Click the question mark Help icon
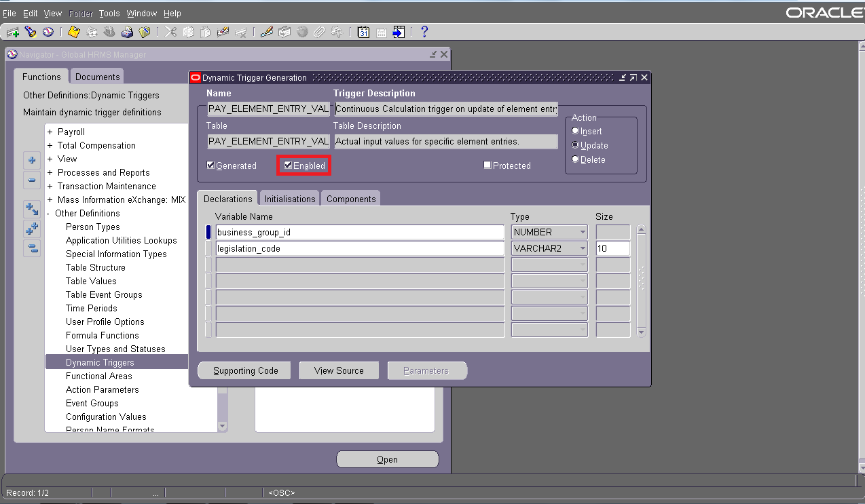Image resolution: width=865 pixels, height=504 pixels. pos(424,32)
